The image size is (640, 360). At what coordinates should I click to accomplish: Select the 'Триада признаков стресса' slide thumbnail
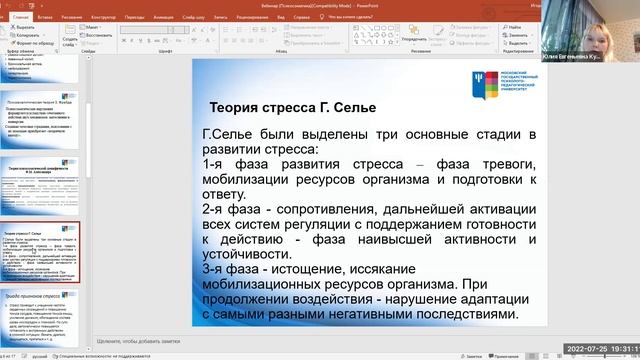point(40,318)
